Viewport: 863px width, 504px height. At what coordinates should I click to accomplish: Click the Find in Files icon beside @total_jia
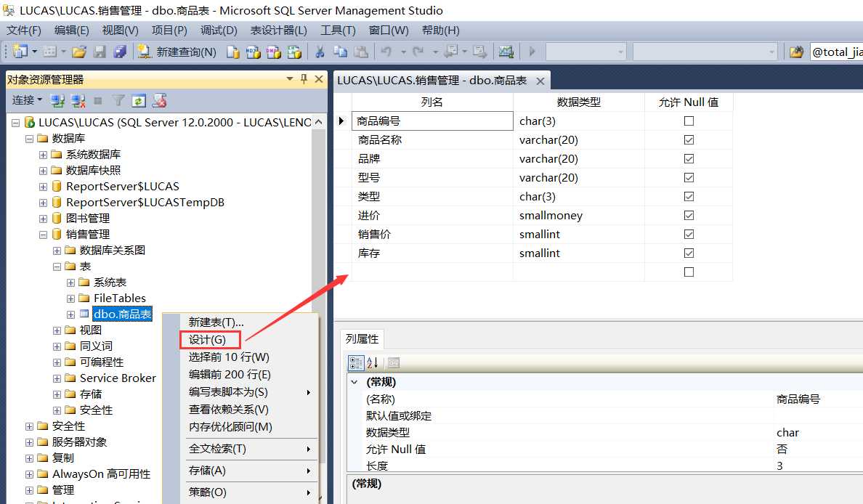click(x=796, y=52)
